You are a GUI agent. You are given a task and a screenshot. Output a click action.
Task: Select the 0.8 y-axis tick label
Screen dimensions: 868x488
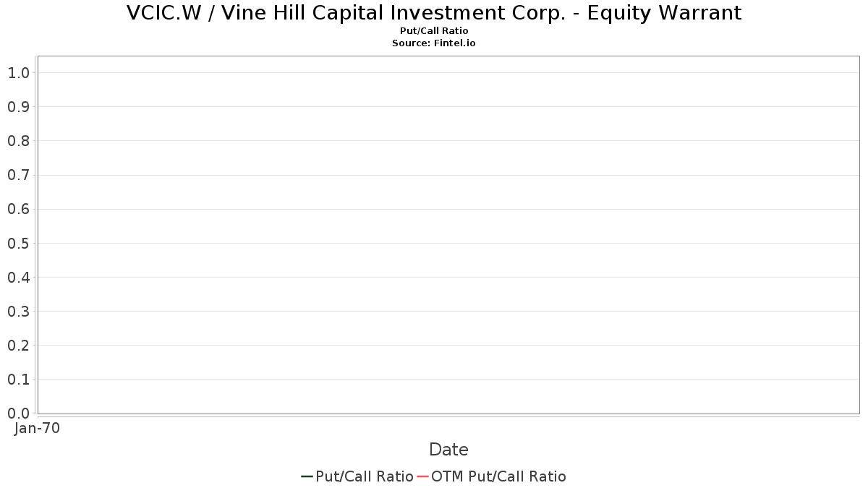[19, 141]
